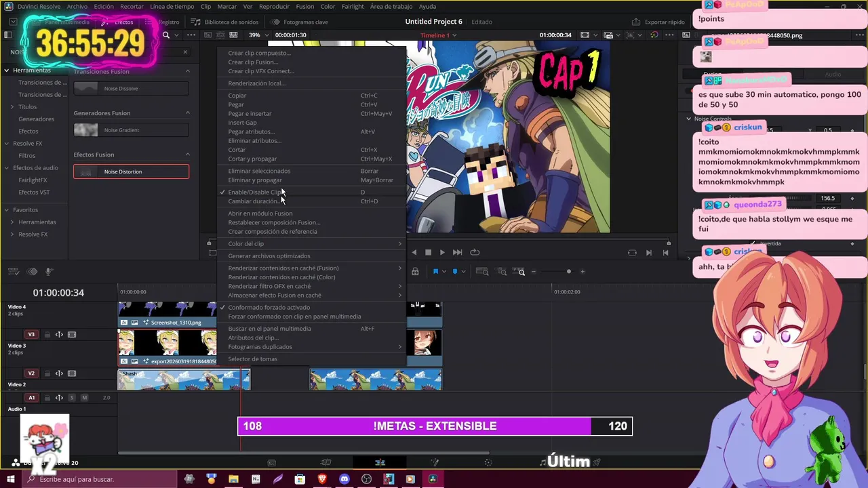The width and height of the screenshot is (868, 488).
Task: Toggle lock on video track V2
Action: point(47,373)
